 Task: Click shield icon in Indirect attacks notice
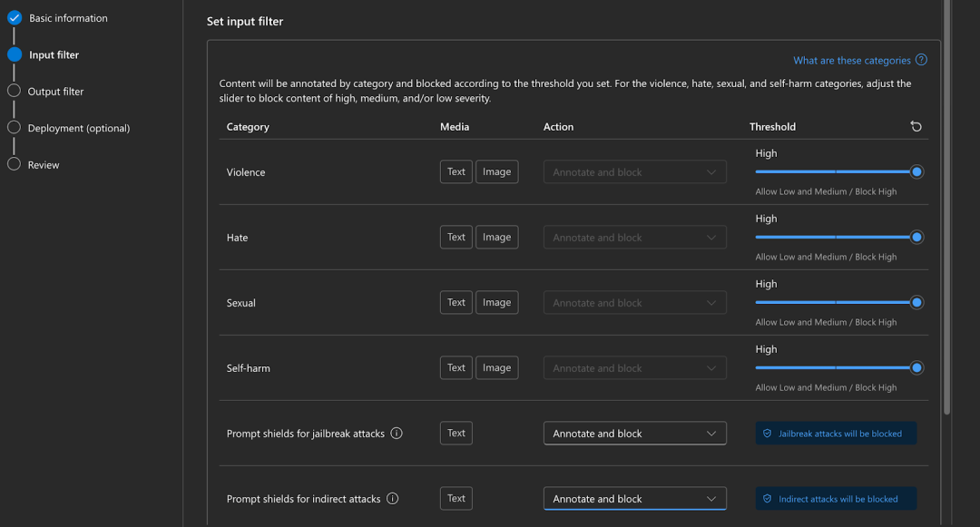pyautogui.click(x=767, y=499)
